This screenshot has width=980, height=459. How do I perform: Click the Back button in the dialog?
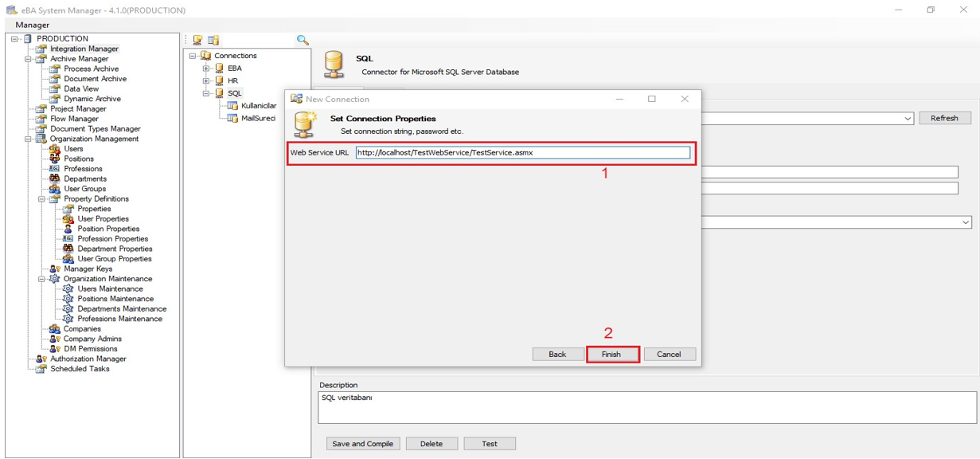tap(557, 354)
